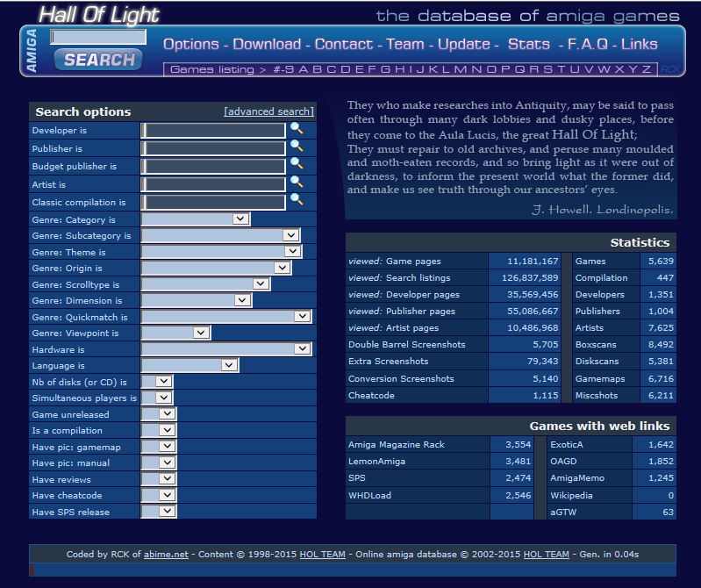Focus the quick search text box at top
Viewport: 701px width, 588px height.
point(98,37)
